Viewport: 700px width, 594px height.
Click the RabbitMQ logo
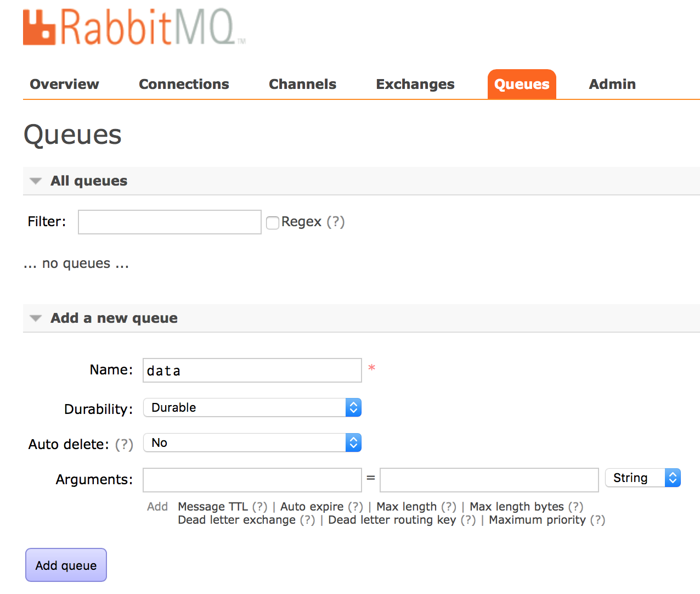tap(134, 26)
